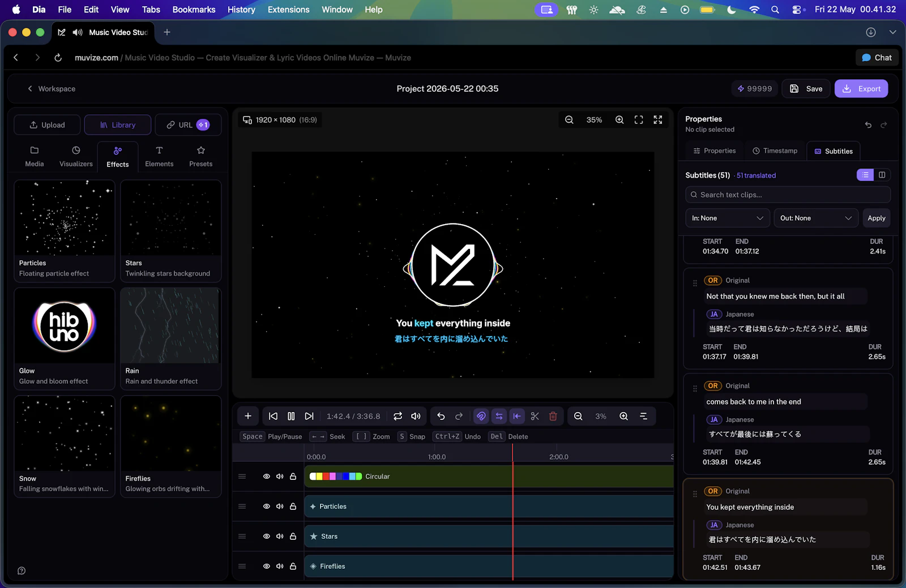Click the preview zoom 35% value
This screenshot has height=588, width=906.
[x=594, y=120]
